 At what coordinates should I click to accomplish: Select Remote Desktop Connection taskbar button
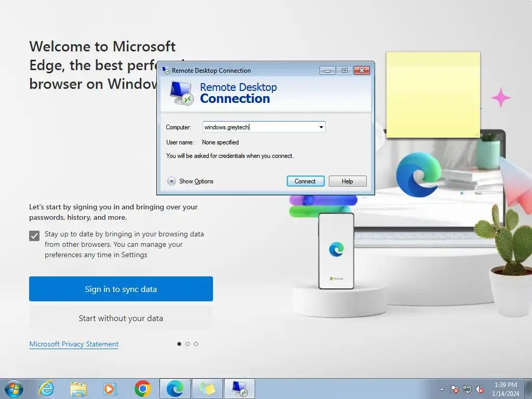pyautogui.click(x=240, y=389)
